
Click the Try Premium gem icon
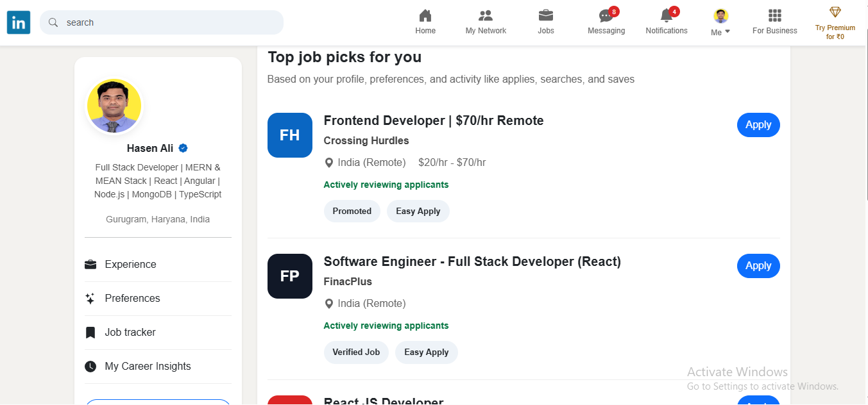pyautogui.click(x=835, y=12)
